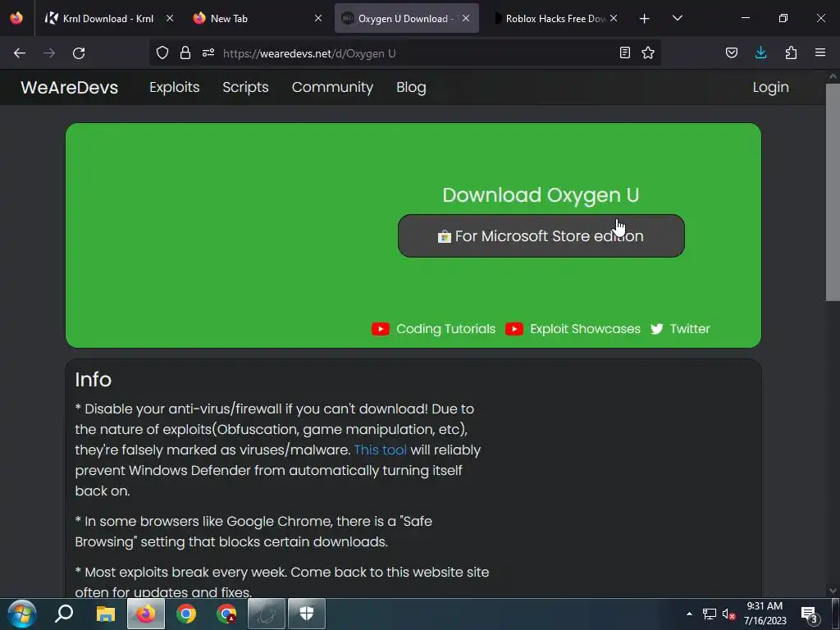Expand the list all tabs chevron

[x=677, y=18]
